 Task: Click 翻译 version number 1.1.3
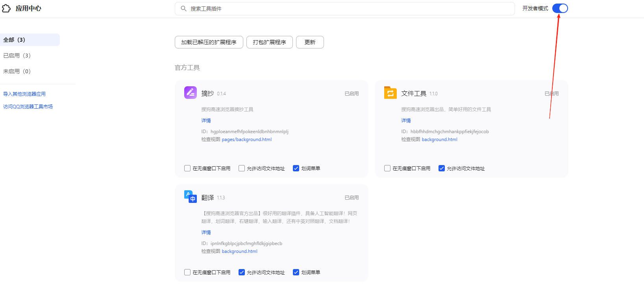pyautogui.click(x=221, y=198)
